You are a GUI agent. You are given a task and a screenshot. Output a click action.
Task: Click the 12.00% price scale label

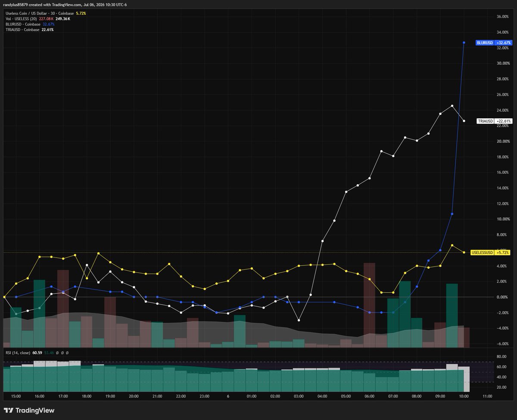point(503,204)
